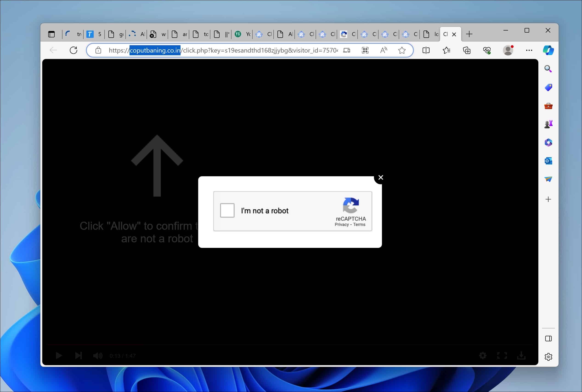Click the 0:13 / 1:47 time display

coord(123,356)
